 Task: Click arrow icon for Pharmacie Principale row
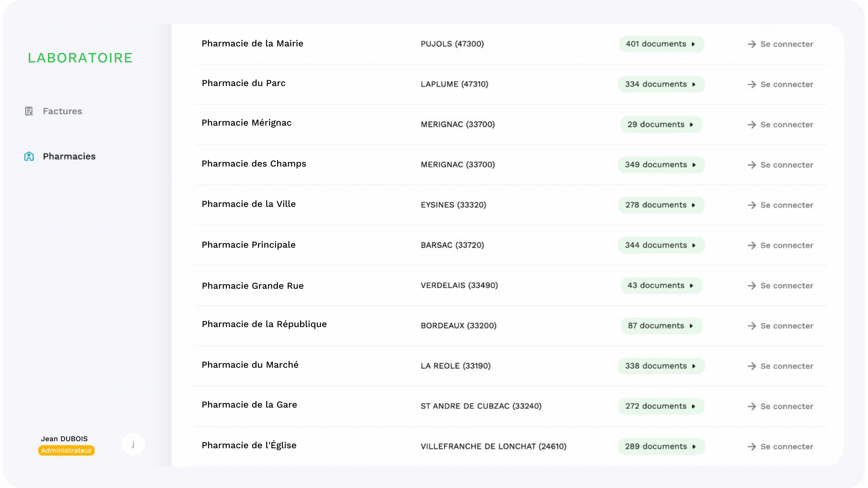coord(751,245)
